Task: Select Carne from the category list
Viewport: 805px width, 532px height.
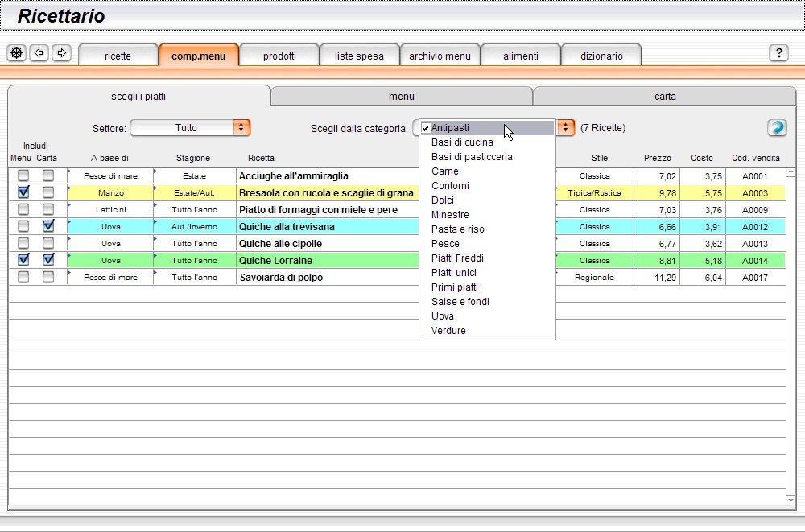Action: (x=487, y=171)
